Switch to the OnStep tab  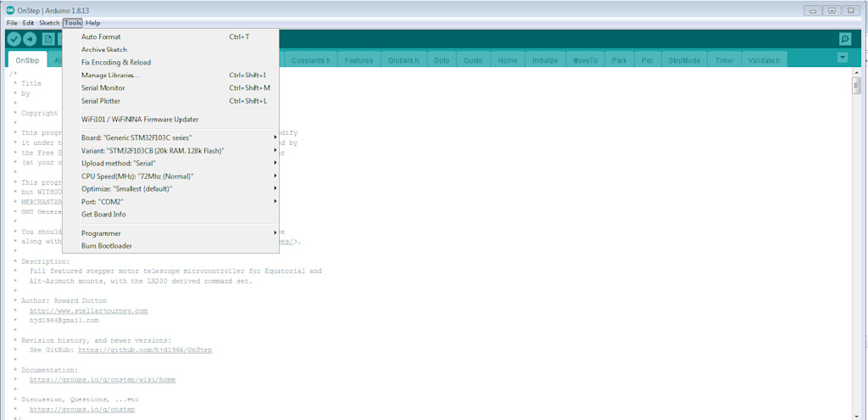27,60
